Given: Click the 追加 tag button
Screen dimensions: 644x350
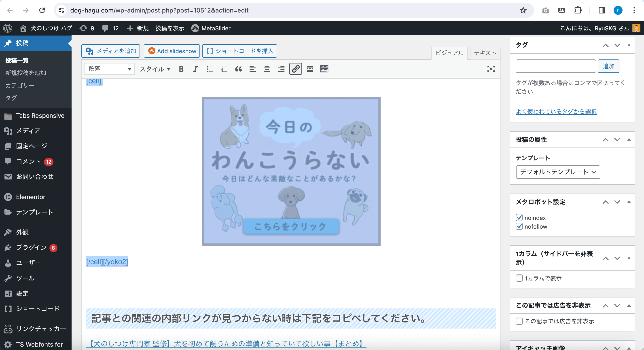Looking at the screenshot, I should (x=608, y=66).
